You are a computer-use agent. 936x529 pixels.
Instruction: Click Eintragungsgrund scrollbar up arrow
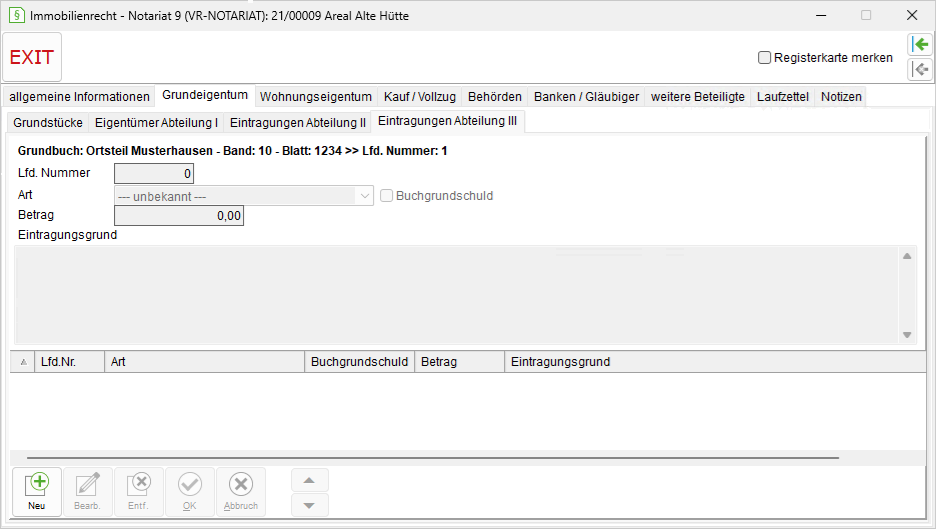click(907, 256)
